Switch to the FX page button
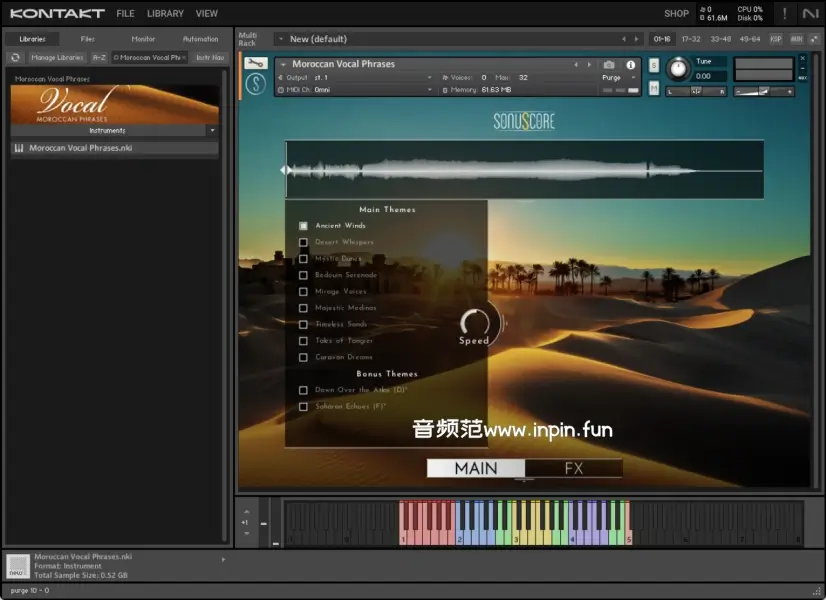Viewport: 826px width, 600px height. pos(573,468)
